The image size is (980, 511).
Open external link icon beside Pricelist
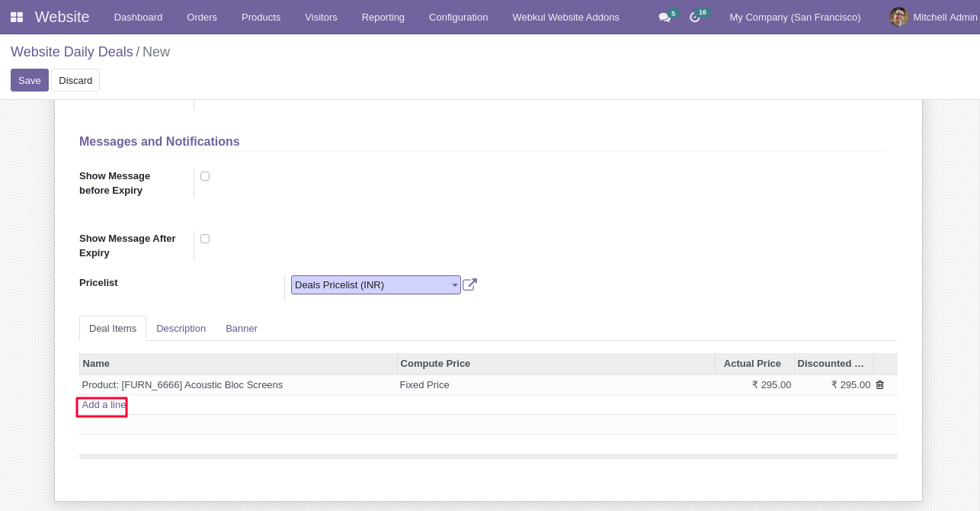click(470, 284)
